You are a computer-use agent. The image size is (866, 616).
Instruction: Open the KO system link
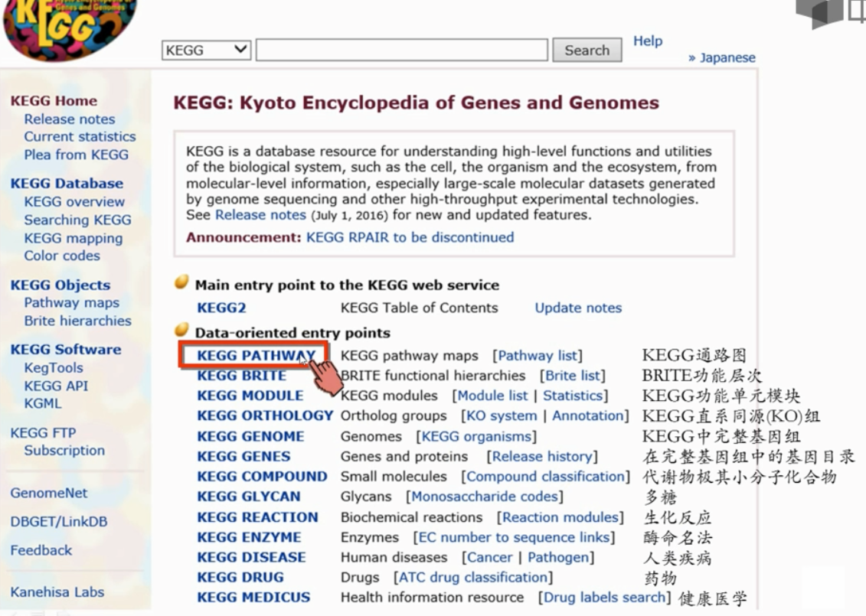[502, 416]
